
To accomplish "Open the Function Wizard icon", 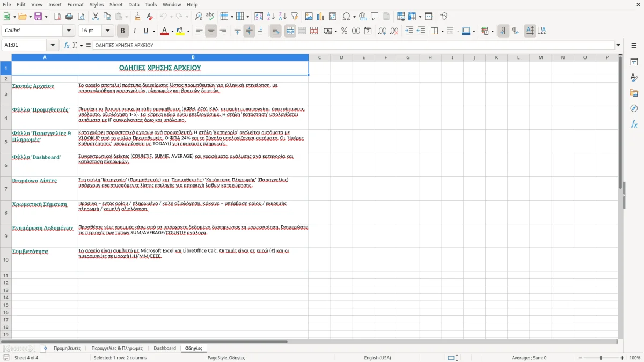I will click(x=67, y=45).
